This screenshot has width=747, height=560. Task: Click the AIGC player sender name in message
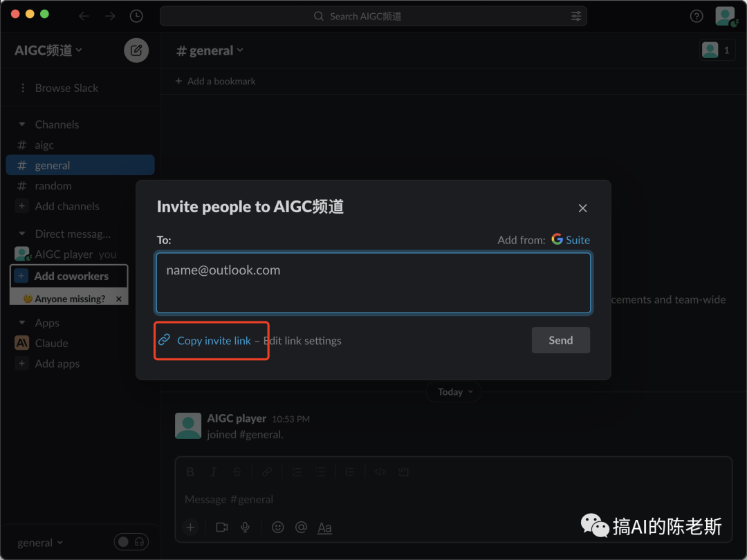[237, 418]
